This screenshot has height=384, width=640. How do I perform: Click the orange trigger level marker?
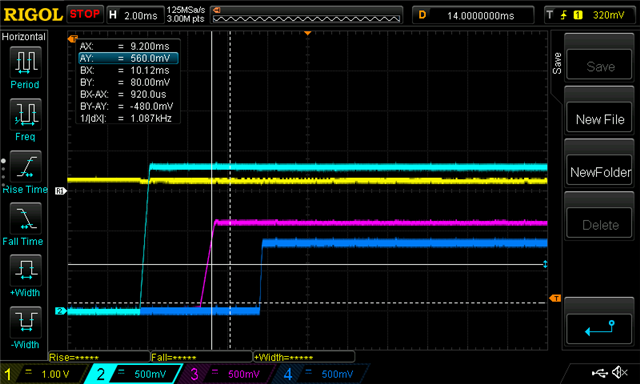click(x=555, y=298)
